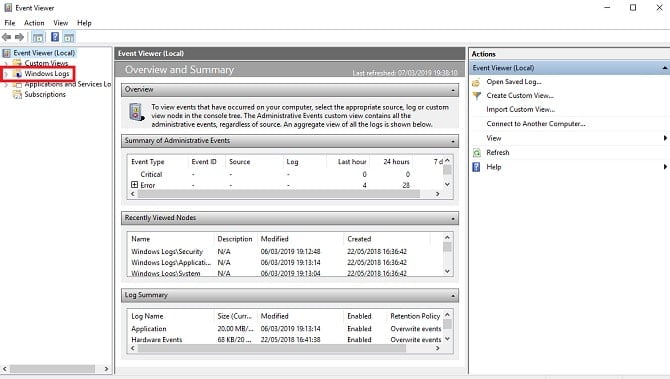670x379 pixels.
Task: Click the Event Viewer title bar icon
Action: click(8, 8)
